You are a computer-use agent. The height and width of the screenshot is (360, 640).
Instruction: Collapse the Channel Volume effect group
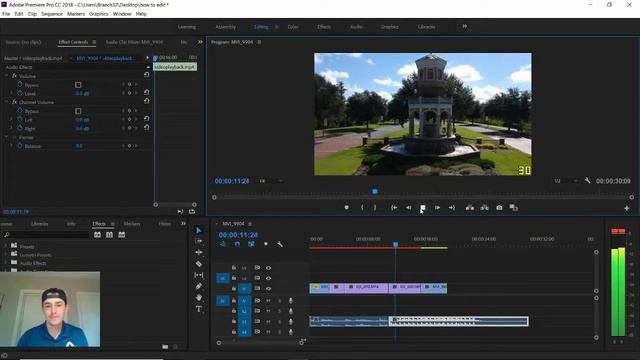pyautogui.click(x=6, y=102)
